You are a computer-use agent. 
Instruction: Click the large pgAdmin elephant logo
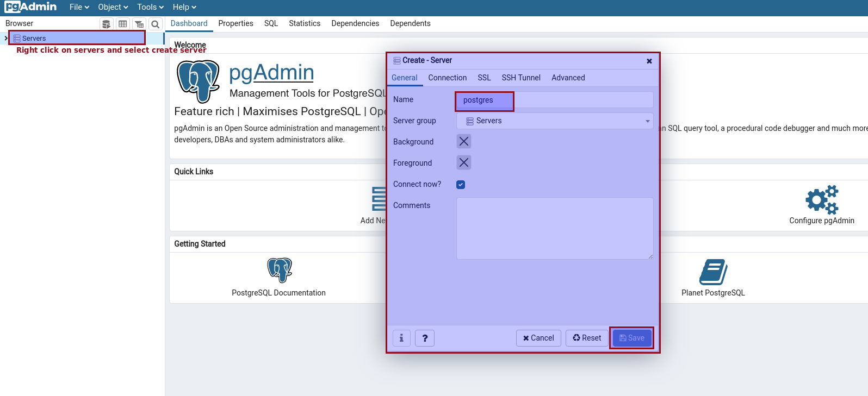(199, 81)
